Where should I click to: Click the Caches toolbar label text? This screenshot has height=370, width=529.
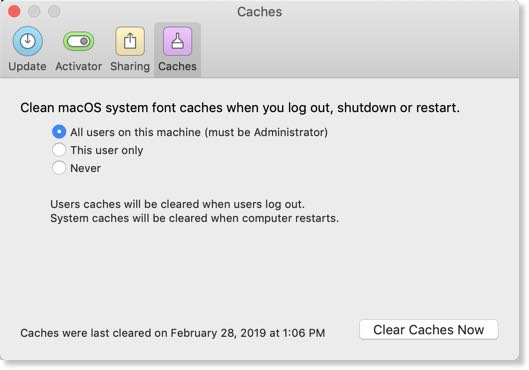(x=177, y=66)
